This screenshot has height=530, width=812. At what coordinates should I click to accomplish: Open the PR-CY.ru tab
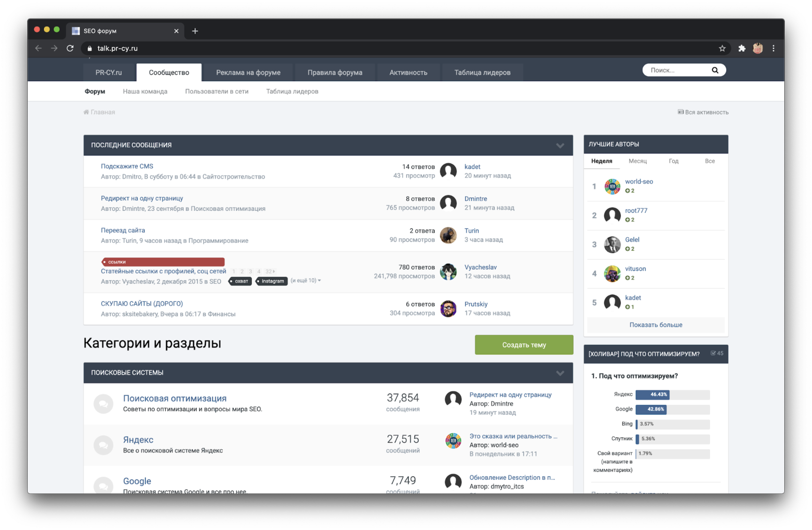pyautogui.click(x=109, y=73)
